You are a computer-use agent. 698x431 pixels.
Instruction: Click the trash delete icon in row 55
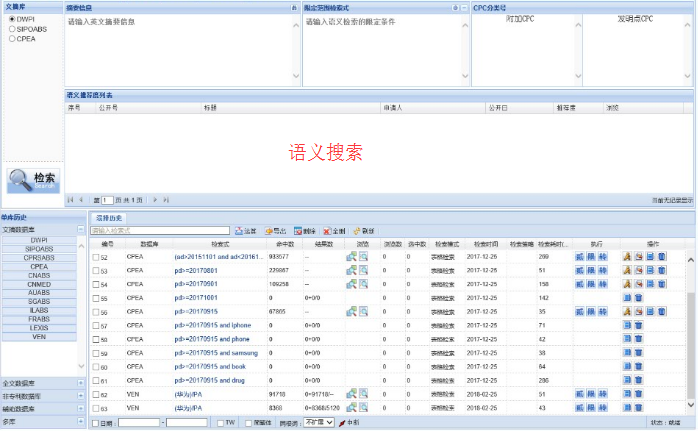[x=639, y=298]
